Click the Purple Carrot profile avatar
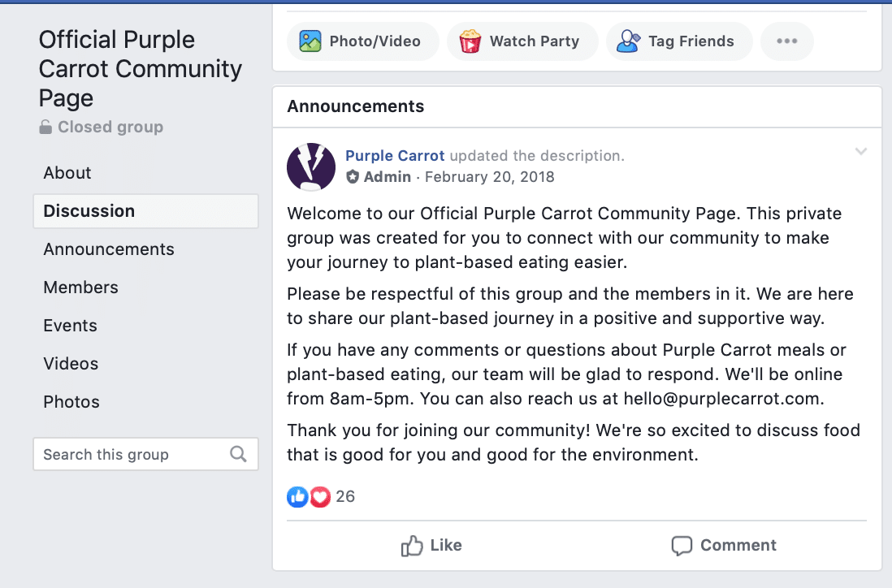Image resolution: width=892 pixels, height=588 pixels. [x=311, y=167]
